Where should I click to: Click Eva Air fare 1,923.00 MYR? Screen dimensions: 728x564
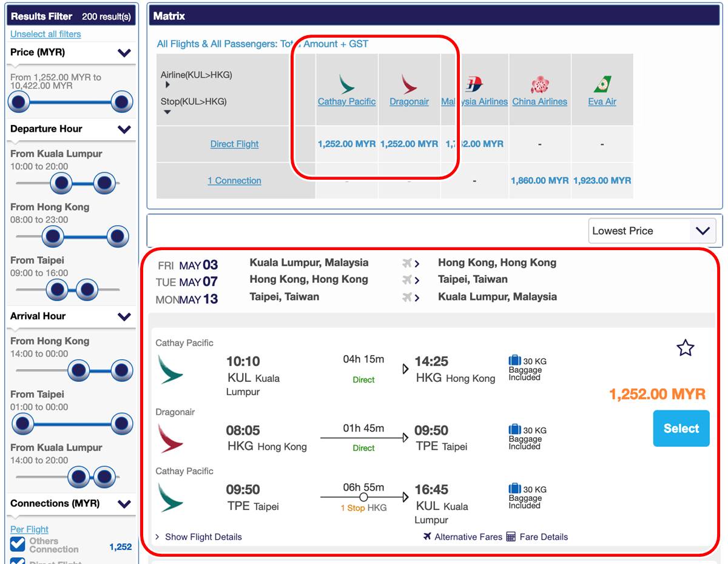point(602,180)
